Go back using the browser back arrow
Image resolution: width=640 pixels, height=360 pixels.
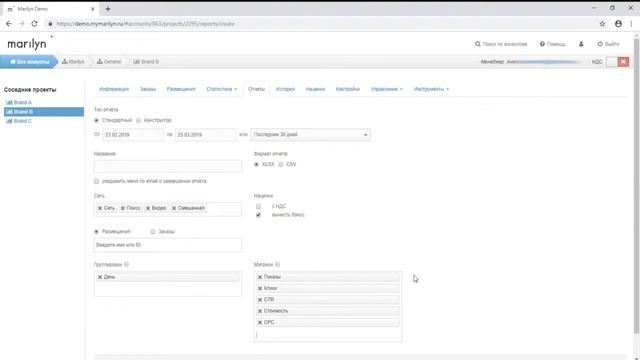(x=9, y=24)
